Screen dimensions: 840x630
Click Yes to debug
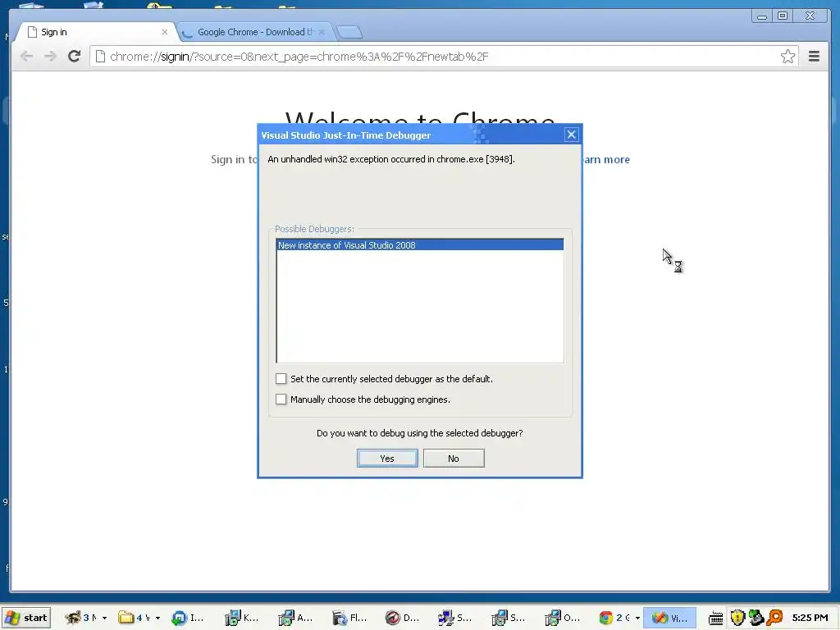tap(387, 459)
